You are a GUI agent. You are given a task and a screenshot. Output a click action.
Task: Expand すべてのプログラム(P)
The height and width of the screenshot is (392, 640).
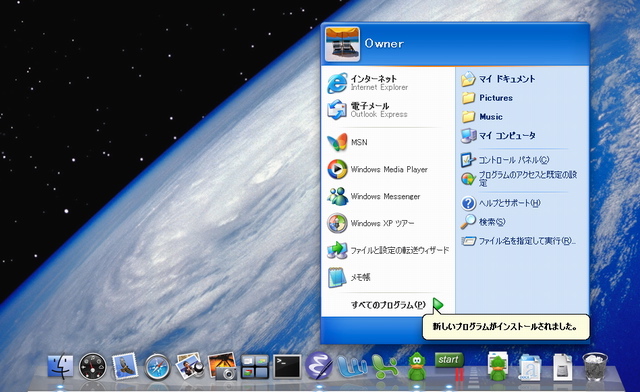coord(388,305)
